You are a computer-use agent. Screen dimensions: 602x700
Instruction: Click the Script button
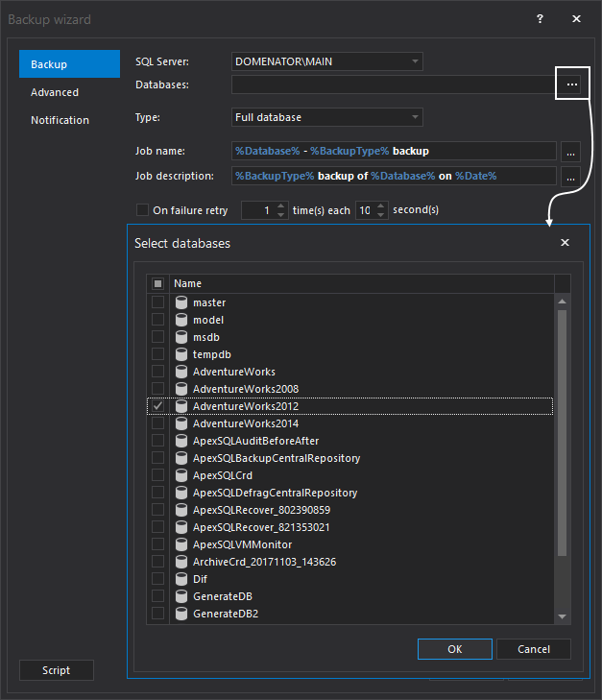(57, 670)
